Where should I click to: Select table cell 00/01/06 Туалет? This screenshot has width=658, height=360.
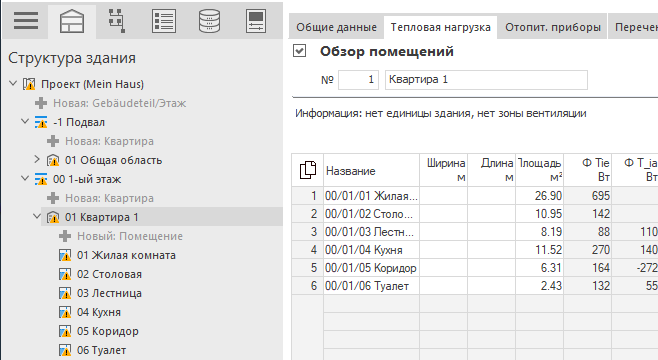point(371,286)
